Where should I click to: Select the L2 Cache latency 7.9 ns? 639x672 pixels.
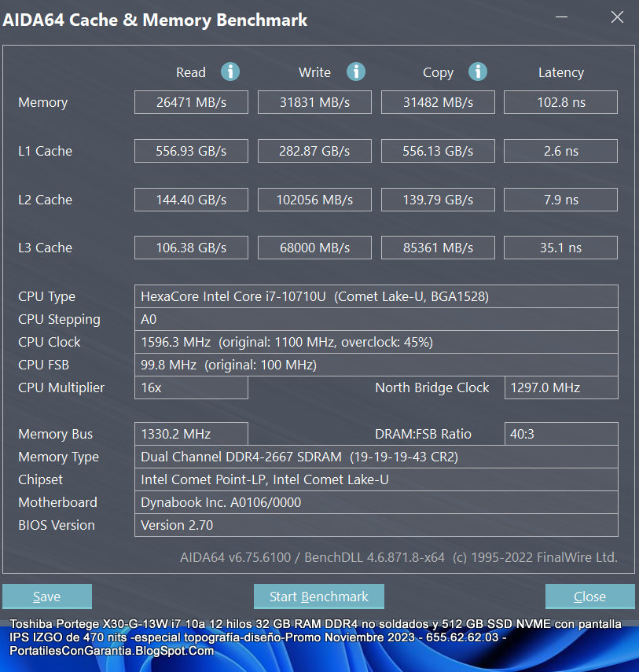pos(560,200)
